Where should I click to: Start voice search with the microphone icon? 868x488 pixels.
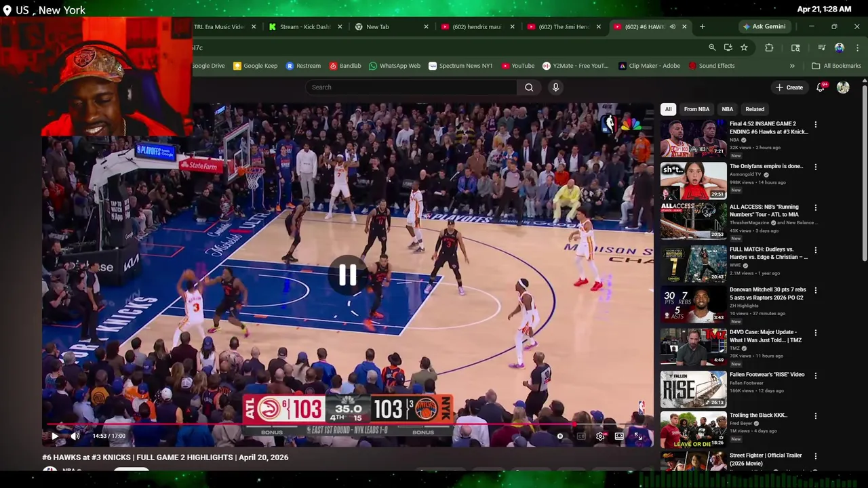[555, 87]
